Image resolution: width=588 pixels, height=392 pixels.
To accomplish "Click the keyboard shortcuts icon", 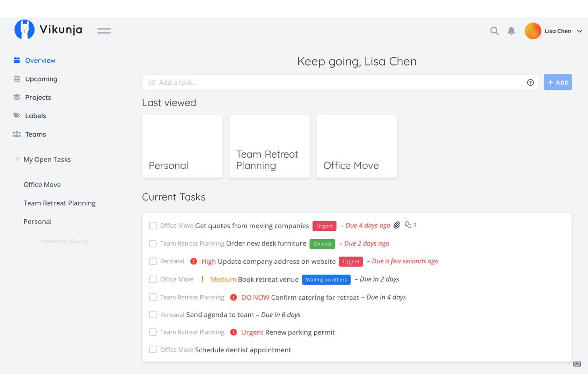I will pos(577,364).
